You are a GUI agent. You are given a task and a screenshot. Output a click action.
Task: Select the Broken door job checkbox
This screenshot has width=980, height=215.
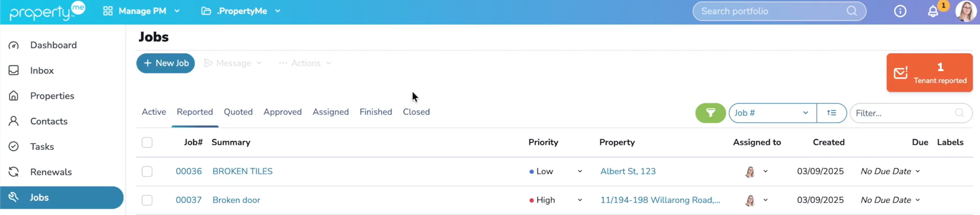[147, 200]
